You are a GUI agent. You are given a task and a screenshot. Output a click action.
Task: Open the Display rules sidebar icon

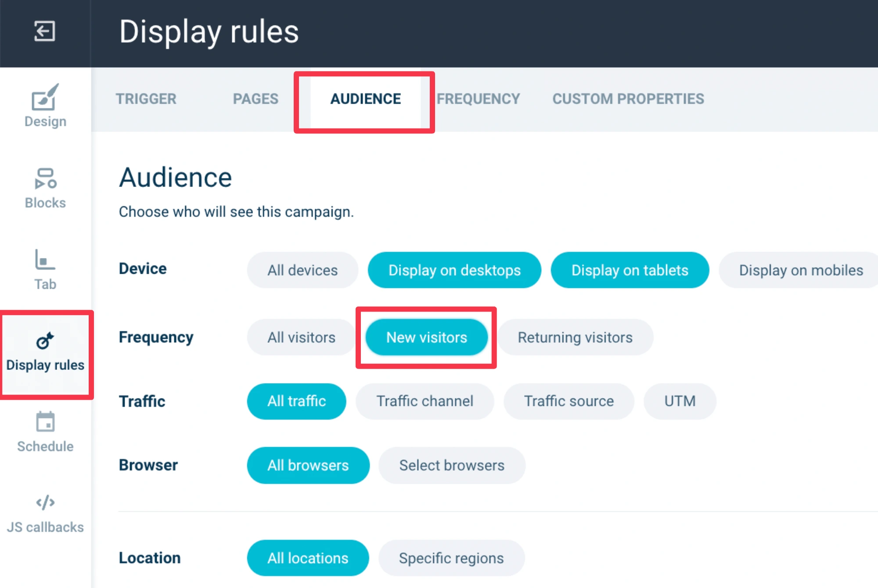click(45, 341)
